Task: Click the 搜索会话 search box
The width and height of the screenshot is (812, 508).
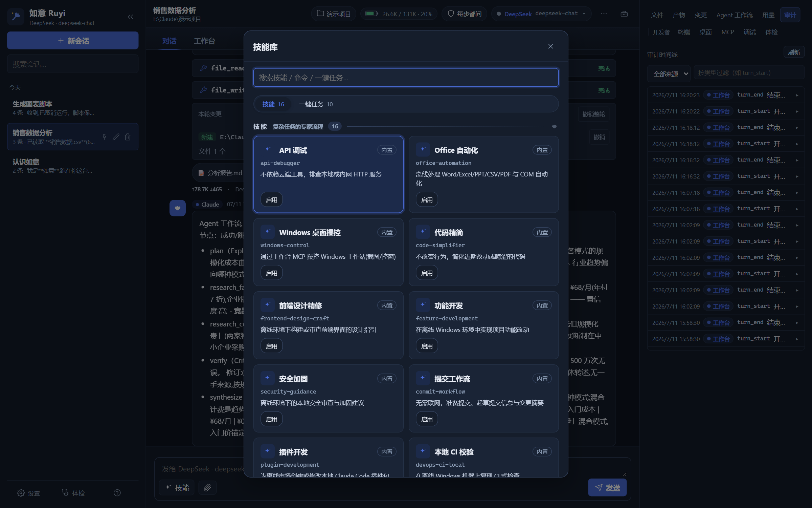Action: (x=73, y=64)
